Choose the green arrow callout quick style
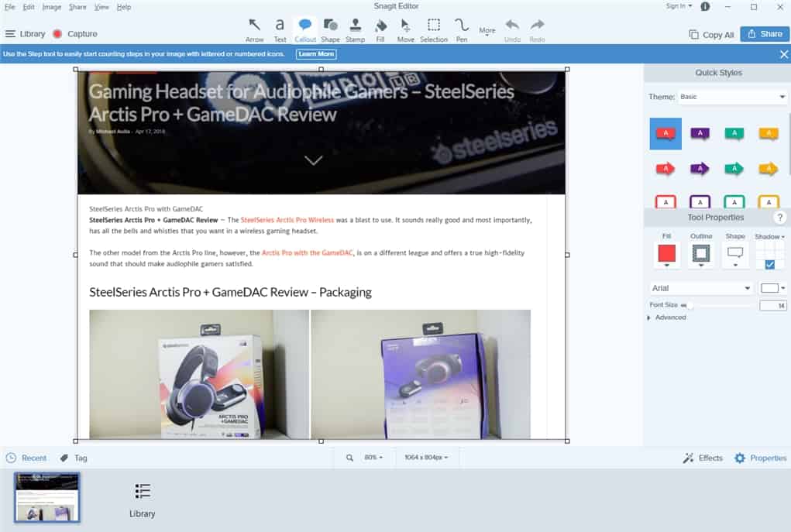Image resolution: width=791 pixels, height=532 pixels. tap(734, 168)
